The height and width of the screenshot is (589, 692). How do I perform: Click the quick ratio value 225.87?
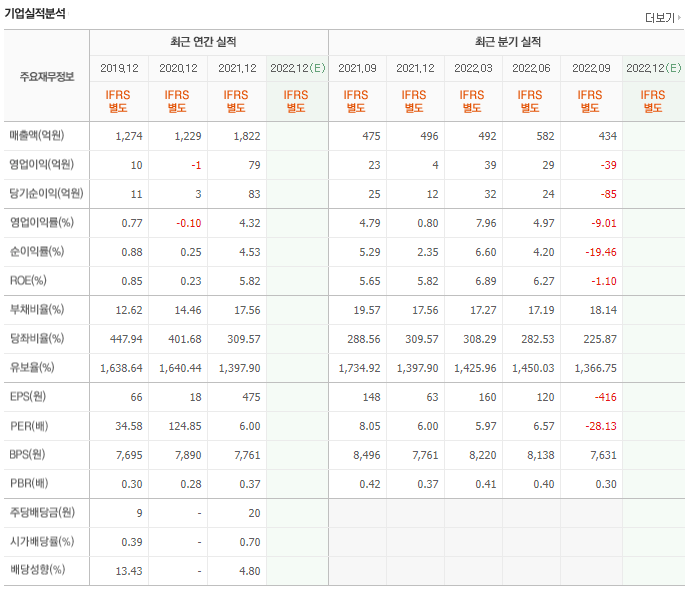(600, 340)
